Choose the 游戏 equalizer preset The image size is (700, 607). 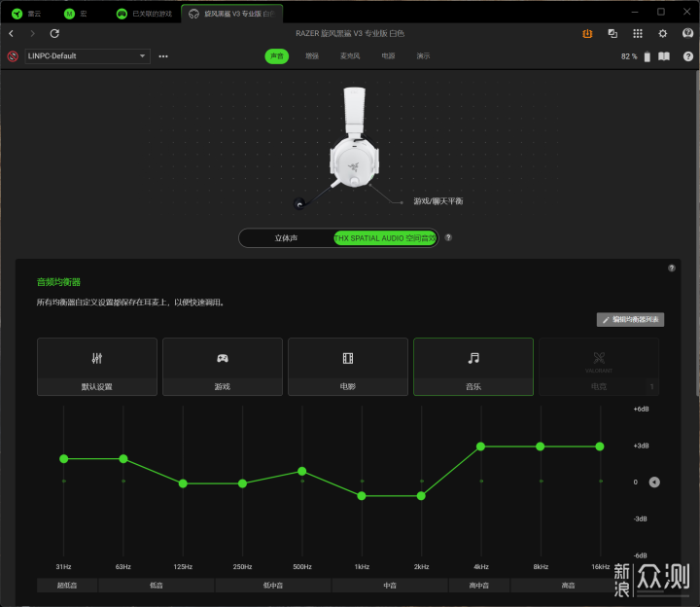(x=223, y=367)
